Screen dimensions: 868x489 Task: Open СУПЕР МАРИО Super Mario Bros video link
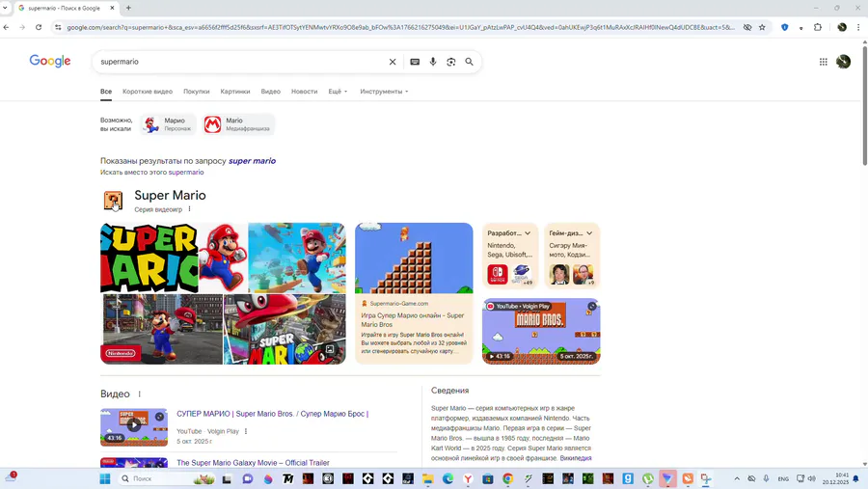[x=272, y=414]
